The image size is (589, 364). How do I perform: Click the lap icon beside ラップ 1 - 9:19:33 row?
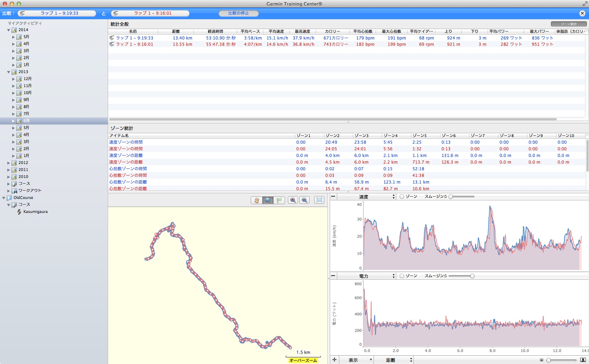tap(112, 38)
